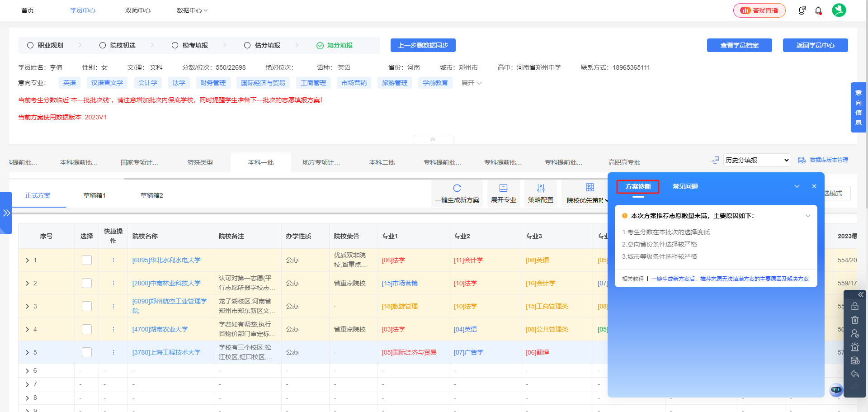Collapse the student info panel arrow
The height and width of the screenshot is (412, 868).
[x=433, y=139]
